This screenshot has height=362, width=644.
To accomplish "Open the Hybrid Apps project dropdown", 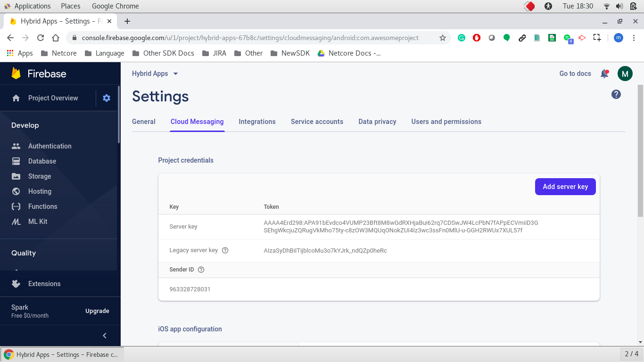I will [x=155, y=74].
